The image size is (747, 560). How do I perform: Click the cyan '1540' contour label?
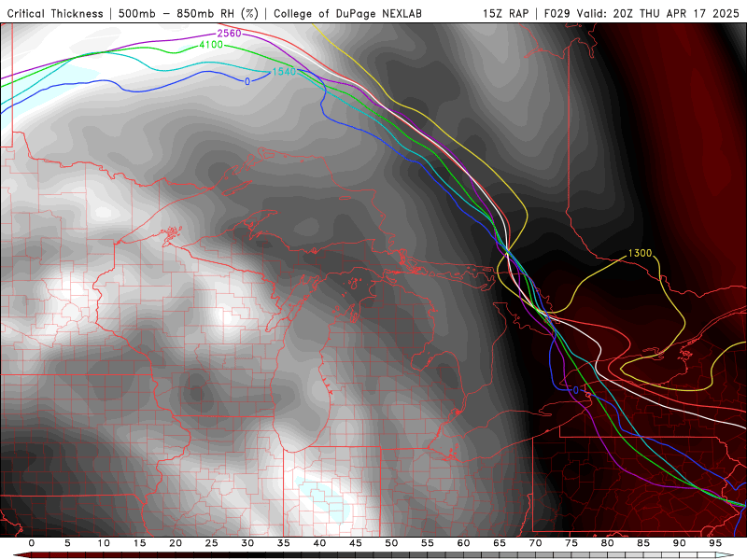pos(284,72)
